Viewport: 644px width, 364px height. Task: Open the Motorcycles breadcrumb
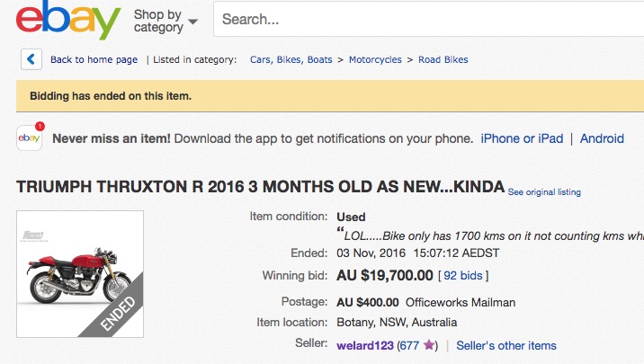(375, 59)
